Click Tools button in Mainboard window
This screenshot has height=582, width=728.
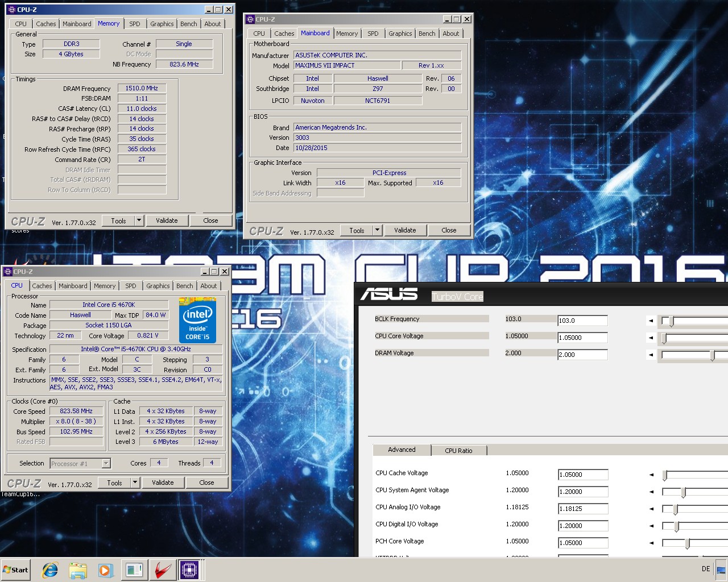[357, 230]
